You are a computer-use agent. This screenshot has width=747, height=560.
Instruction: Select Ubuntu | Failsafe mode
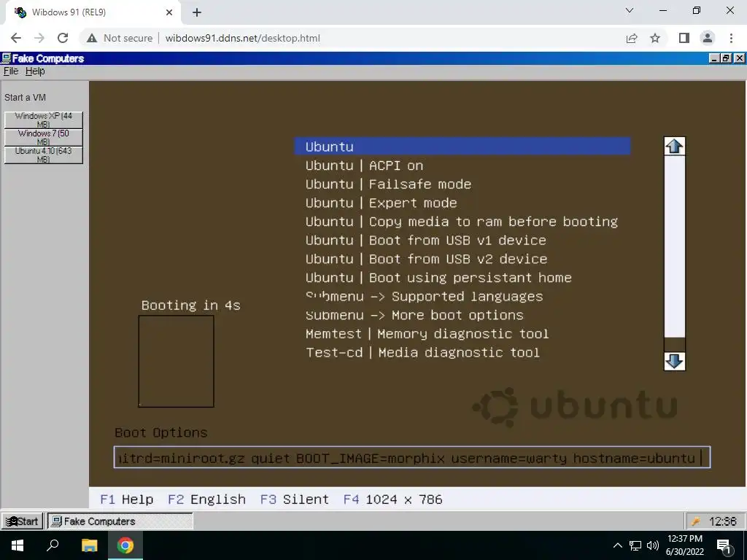tap(388, 184)
